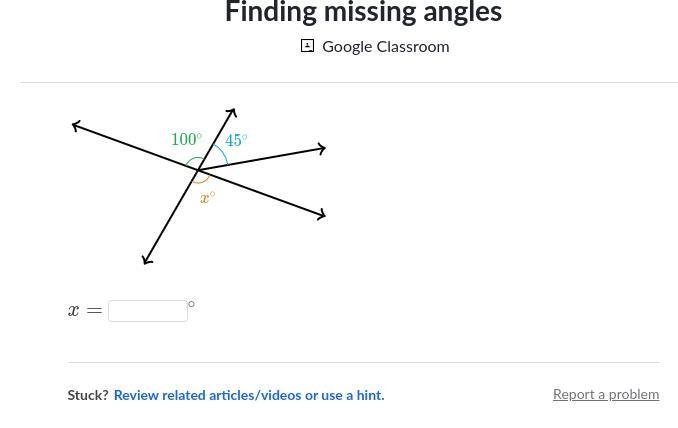
Task: Click the x answer input field
Action: click(x=148, y=311)
